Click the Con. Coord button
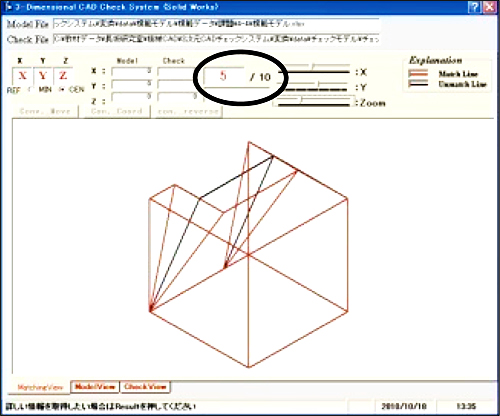500x416 pixels. 117,111
